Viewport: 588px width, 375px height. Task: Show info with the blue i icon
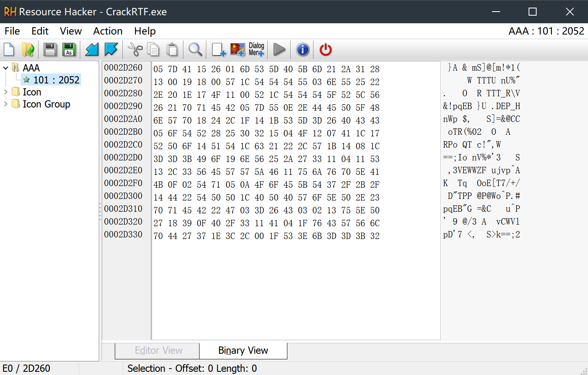[x=303, y=50]
